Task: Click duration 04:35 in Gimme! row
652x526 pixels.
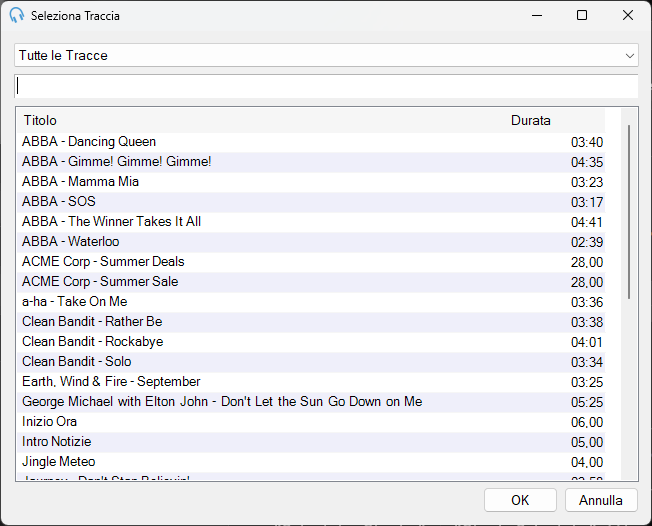Action: coord(587,162)
